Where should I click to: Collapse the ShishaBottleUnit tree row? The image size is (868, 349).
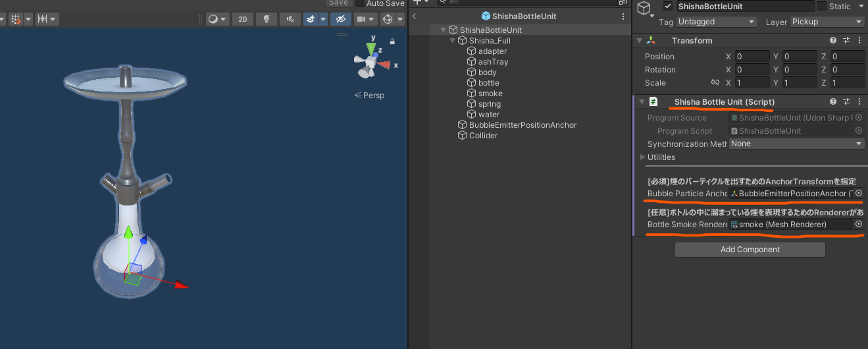pos(444,30)
